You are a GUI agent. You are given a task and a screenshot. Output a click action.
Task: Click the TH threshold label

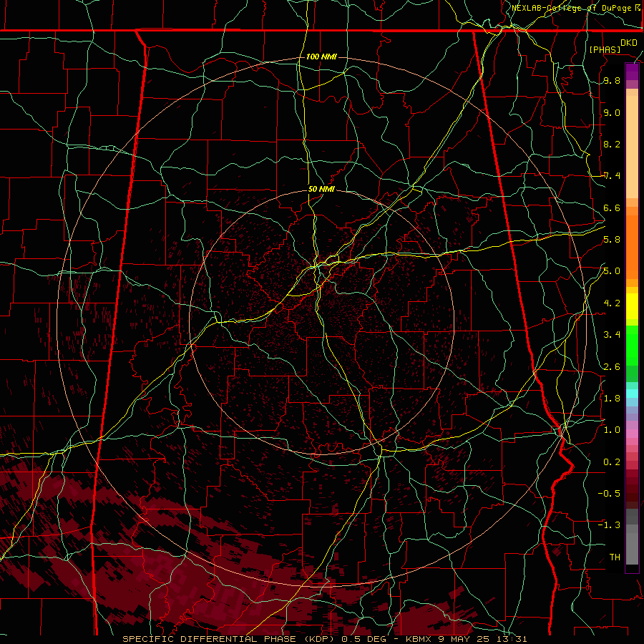point(615,557)
